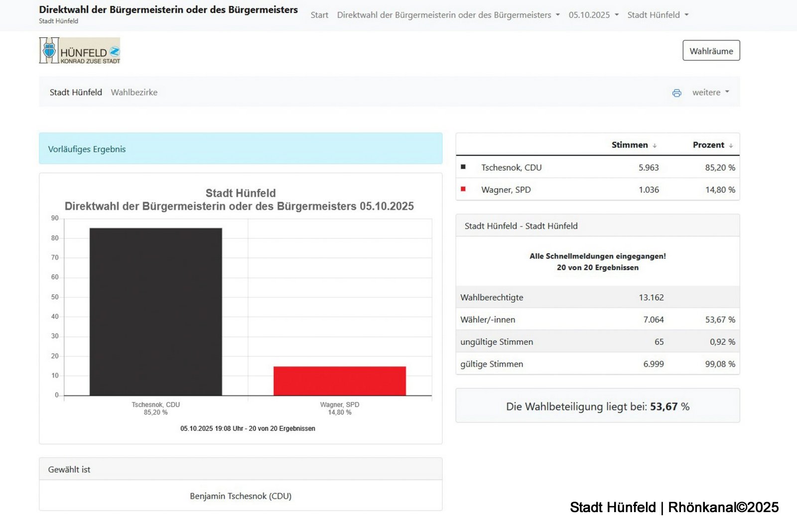Sort by Prozent column arrow
This screenshot has width=797, height=532.
pos(731,145)
